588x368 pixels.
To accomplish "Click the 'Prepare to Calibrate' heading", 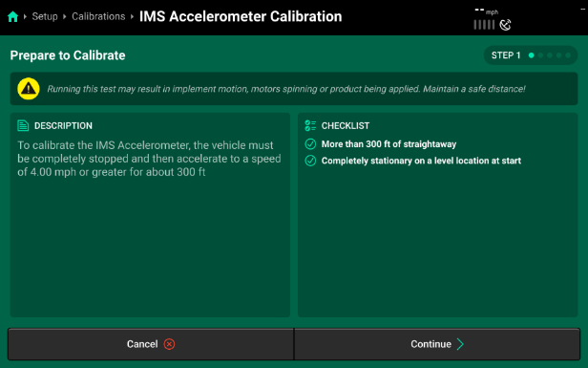I will tap(68, 55).
